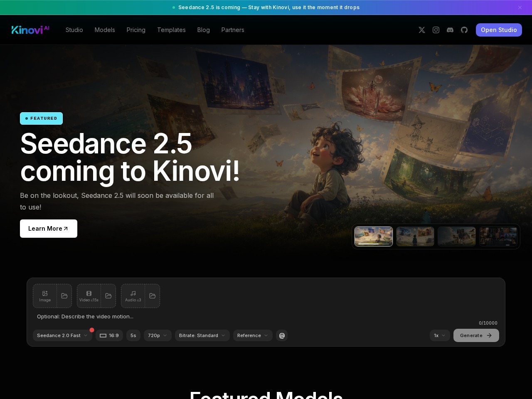The height and width of the screenshot is (399, 532).
Task: Change the 5s duration setting
Action: 133,335
